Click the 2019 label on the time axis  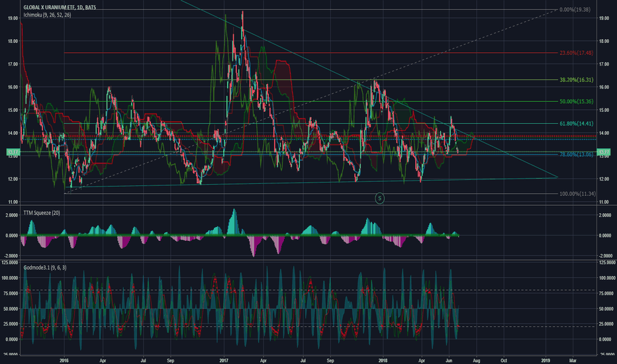point(546,361)
